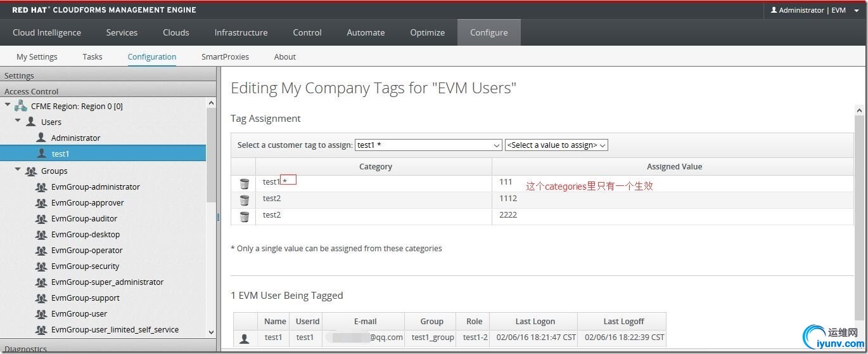Click the EvmGroup-auditor group icon
The width and height of the screenshot is (868, 354).
[x=41, y=219]
